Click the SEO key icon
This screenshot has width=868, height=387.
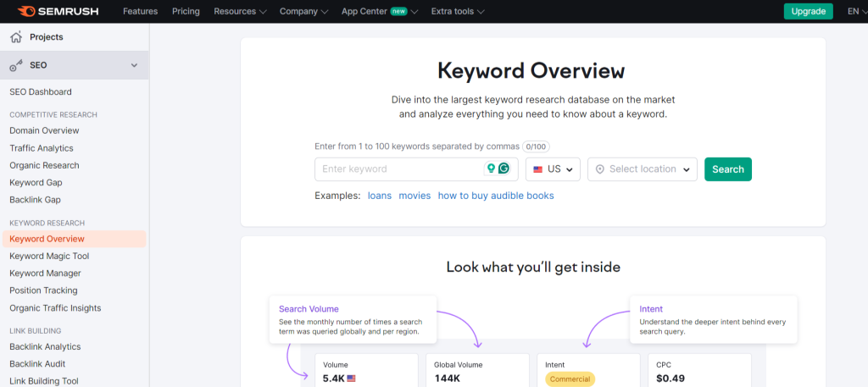click(x=16, y=65)
